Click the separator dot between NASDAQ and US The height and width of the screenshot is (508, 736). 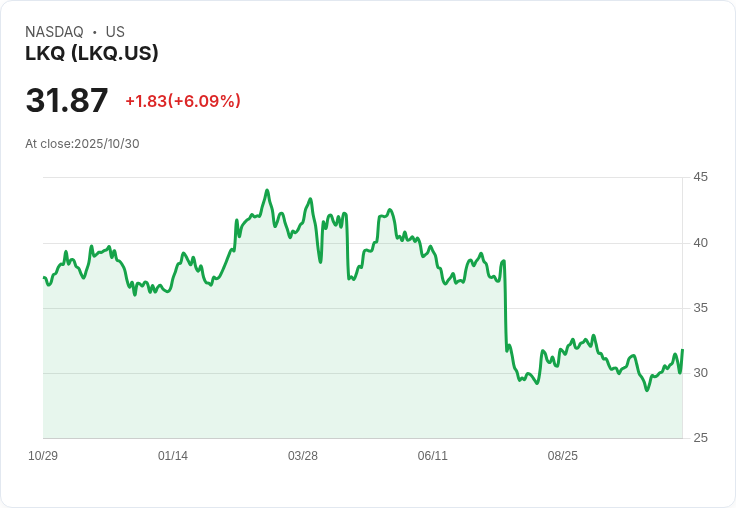coord(95,32)
